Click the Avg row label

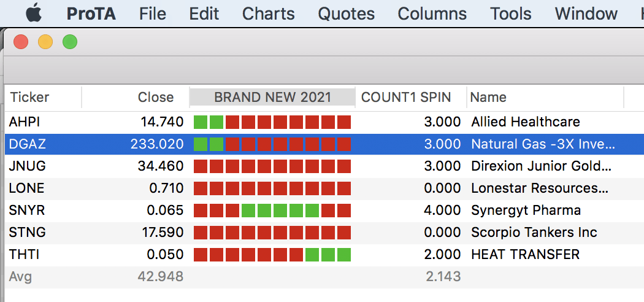20,277
